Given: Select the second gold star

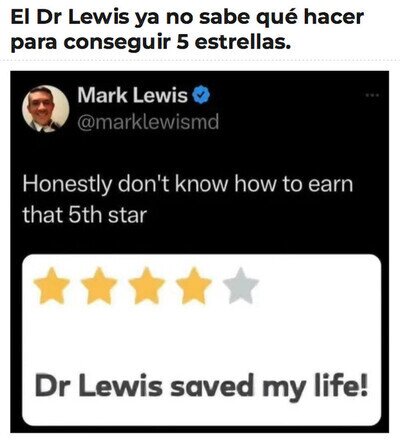Looking at the screenshot, I should [x=99, y=286].
